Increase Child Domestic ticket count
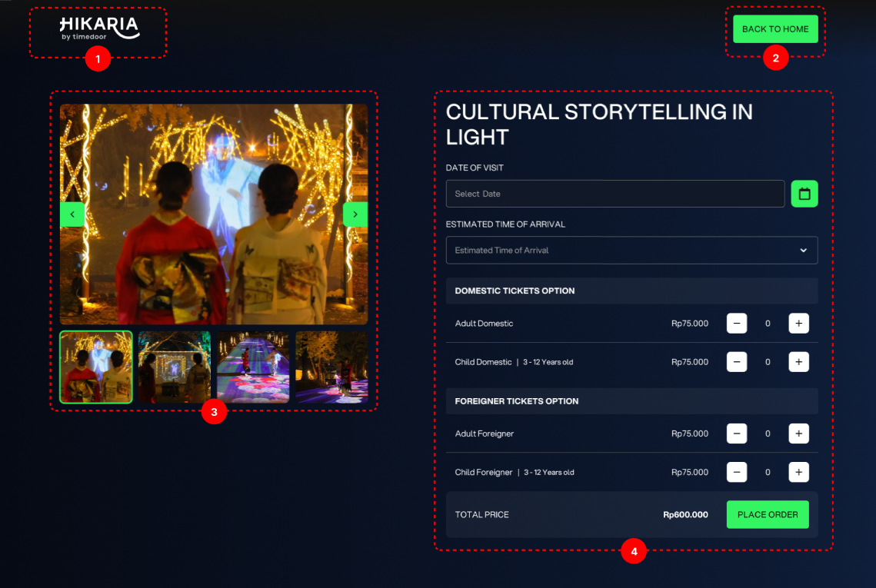 [x=798, y=362]
